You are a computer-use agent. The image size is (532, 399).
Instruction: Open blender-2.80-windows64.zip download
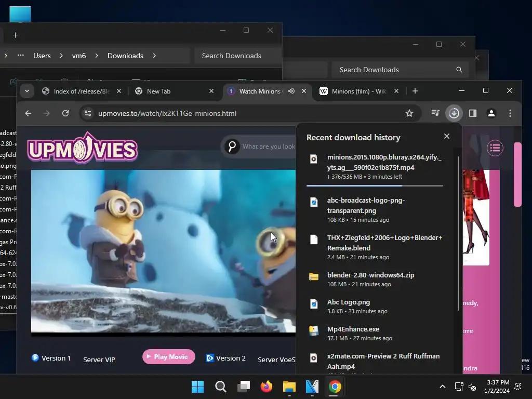pos(375,279)
